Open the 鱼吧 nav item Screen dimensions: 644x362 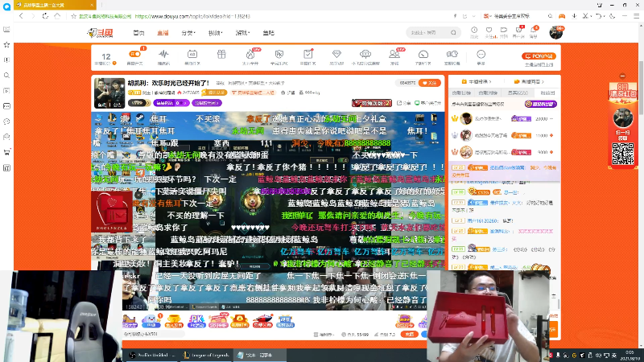pyautogui.click(x=269, y=33)
